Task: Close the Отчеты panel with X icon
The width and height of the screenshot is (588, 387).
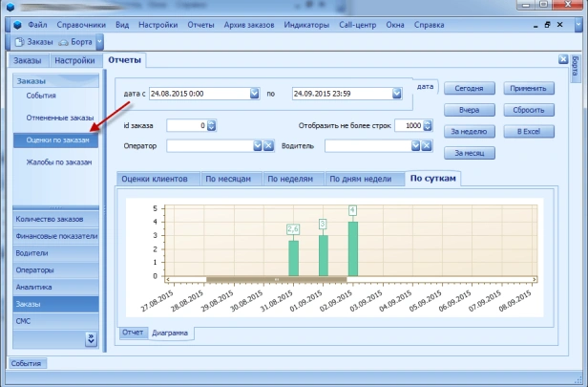Action: pos(563,59)
